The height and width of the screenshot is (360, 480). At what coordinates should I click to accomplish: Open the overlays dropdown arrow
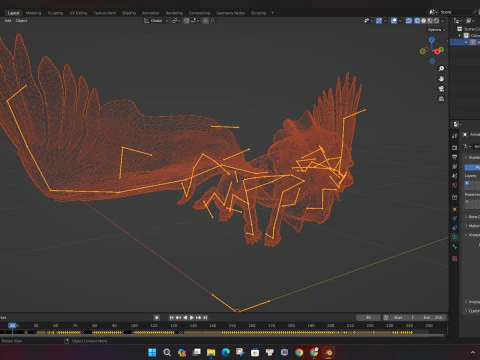[x=400, y=21]
